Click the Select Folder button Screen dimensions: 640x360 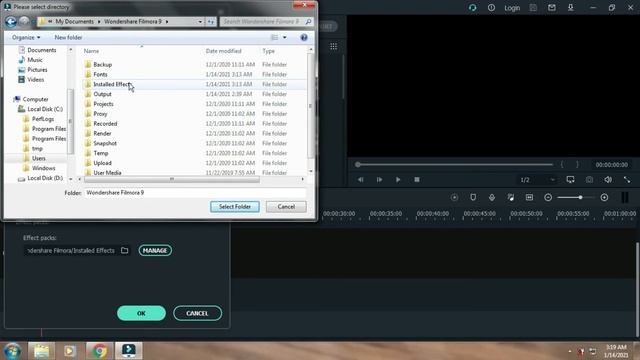tap(235, 207)
